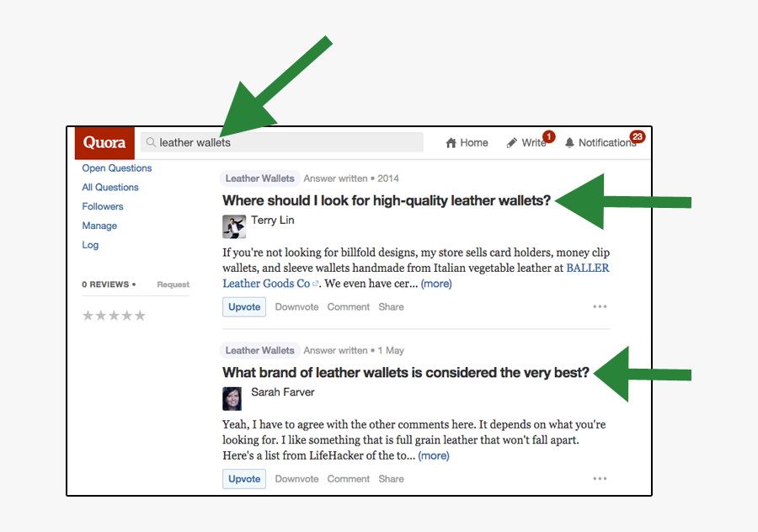Click Request next to Reviews
Screen dimensions: 758x532
pos(173,285)
